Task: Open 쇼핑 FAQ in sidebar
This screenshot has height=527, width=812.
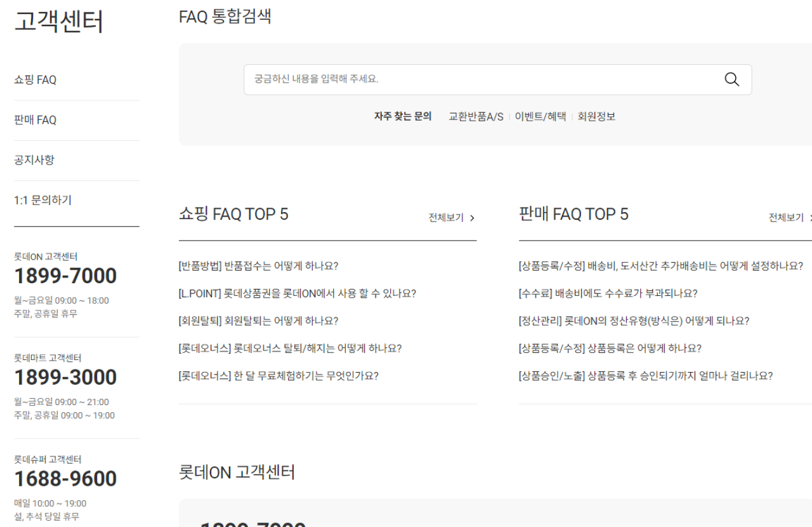Action: (x=35, y=80)
